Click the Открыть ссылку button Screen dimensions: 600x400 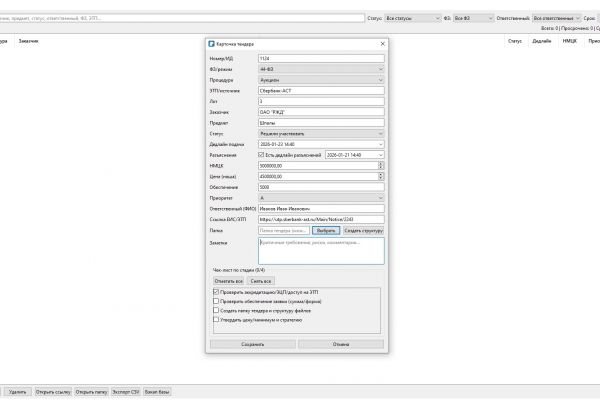pyautogui.click(x=53, y=392)
